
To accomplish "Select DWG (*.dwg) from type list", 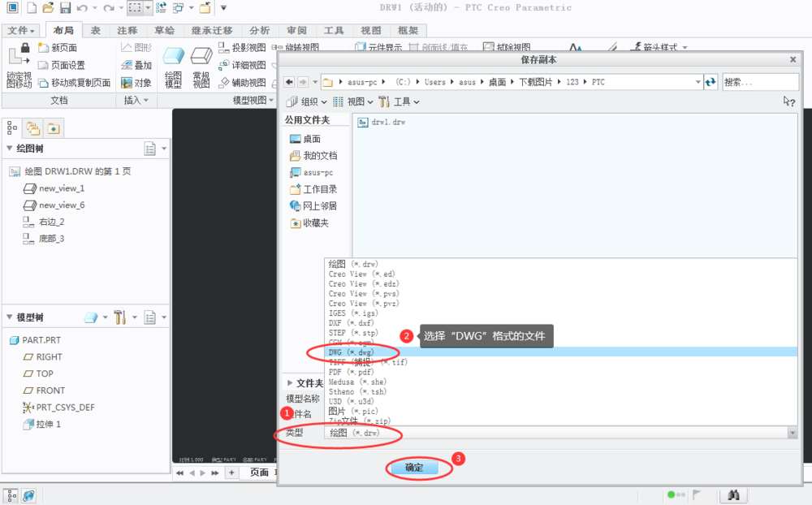I will point(352,352).
